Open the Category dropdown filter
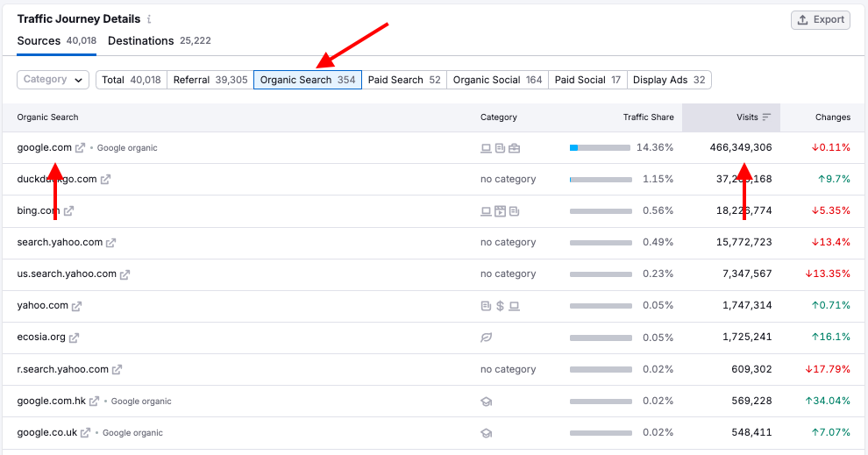This screenshot has width=868, height=455. [53, 80]
